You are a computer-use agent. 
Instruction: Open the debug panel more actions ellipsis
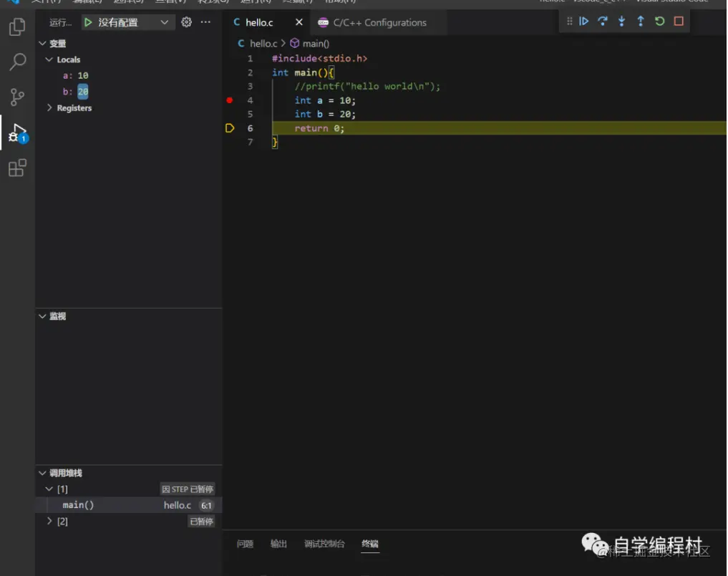(205, 21)
